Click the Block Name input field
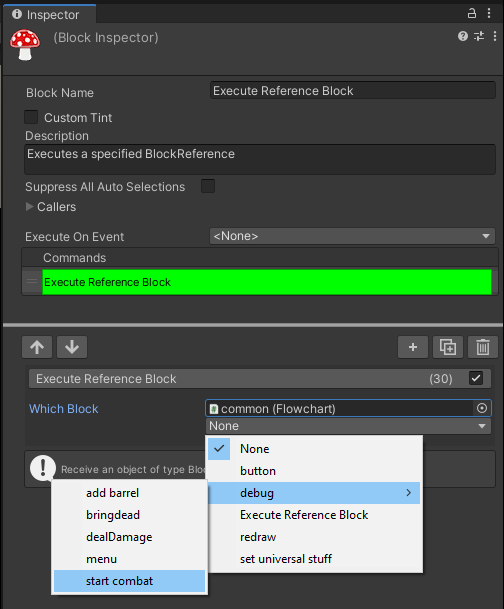 tap(353, 90)
